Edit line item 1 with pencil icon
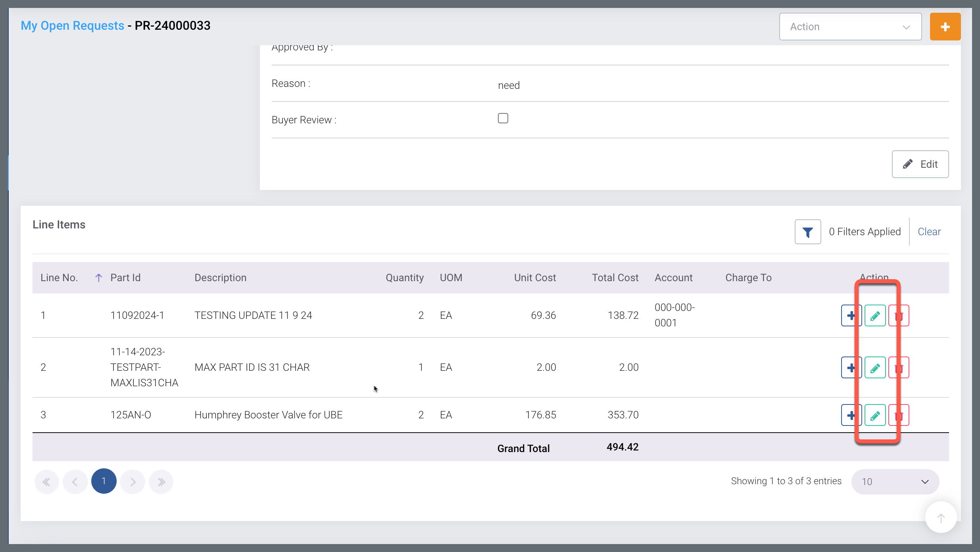Viewport: 980px width, 552px height. pos(875,316)
